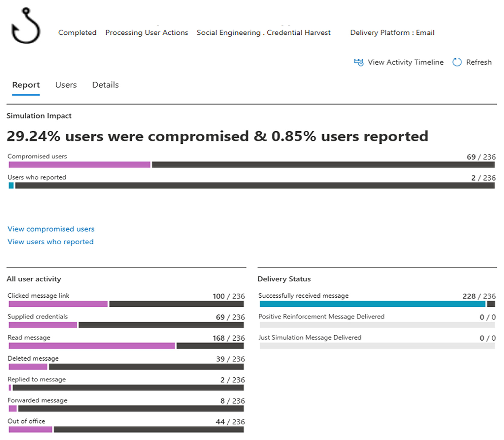Select the Report tab
The width and height of the screenshot is (504, 440).
click(26, 85)
